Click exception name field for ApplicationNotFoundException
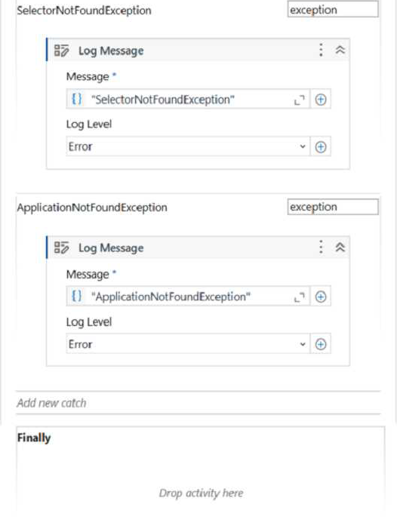This screenshot has width=397, height=532. (333, 207)
